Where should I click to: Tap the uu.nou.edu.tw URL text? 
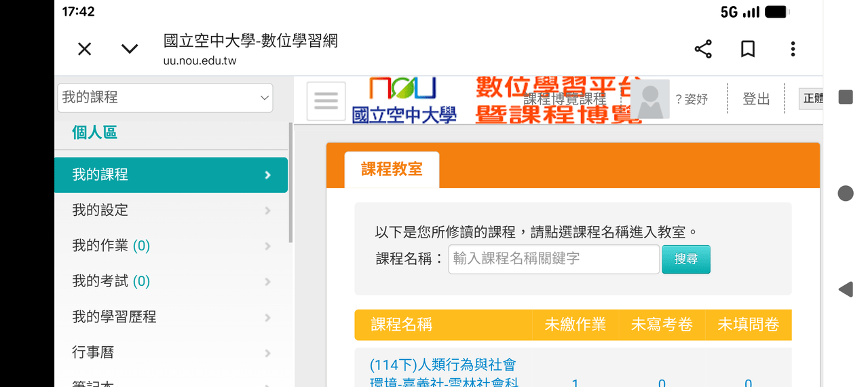click(200, 60)
